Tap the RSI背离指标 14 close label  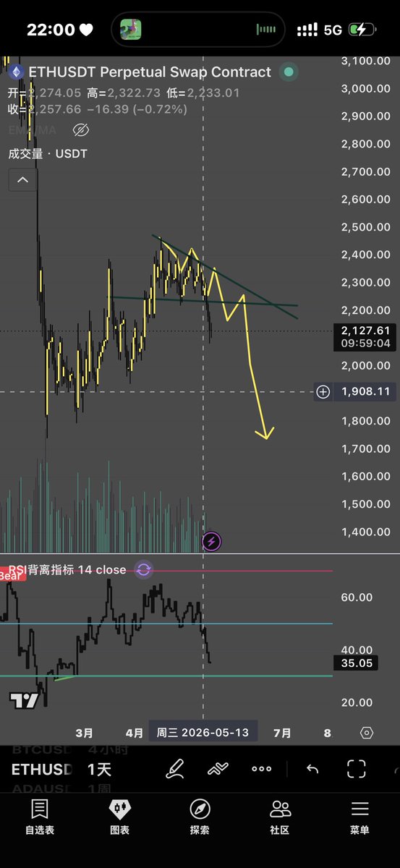click(67, 570)
